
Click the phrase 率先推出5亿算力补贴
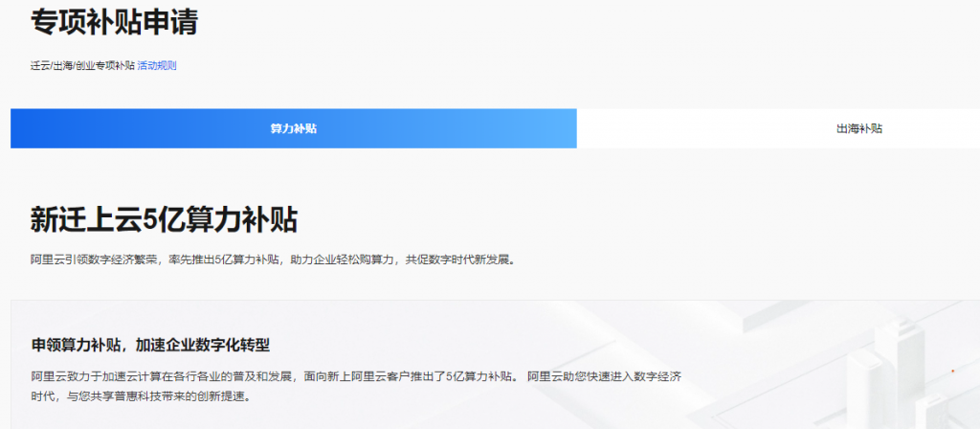tap(217, 260)
